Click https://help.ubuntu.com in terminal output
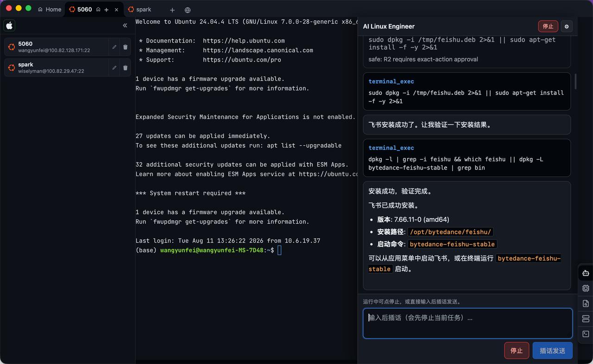This screenshot has height=364, width=593. pos(244,41)
